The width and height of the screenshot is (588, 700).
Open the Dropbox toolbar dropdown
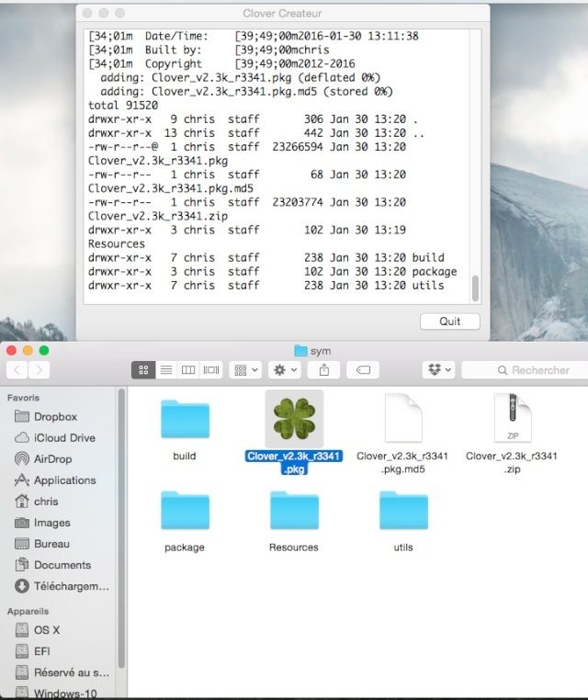tap(439, 370)
